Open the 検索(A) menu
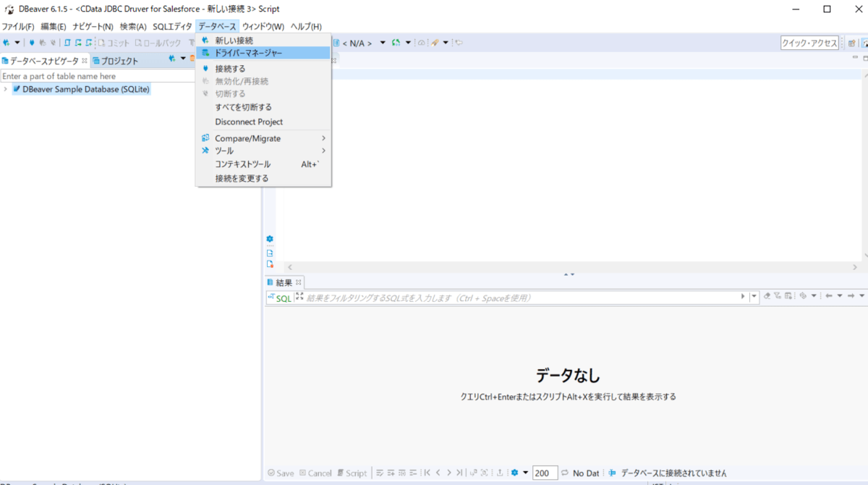The height and width of the screenshot is (485, 868). (133, 26)
